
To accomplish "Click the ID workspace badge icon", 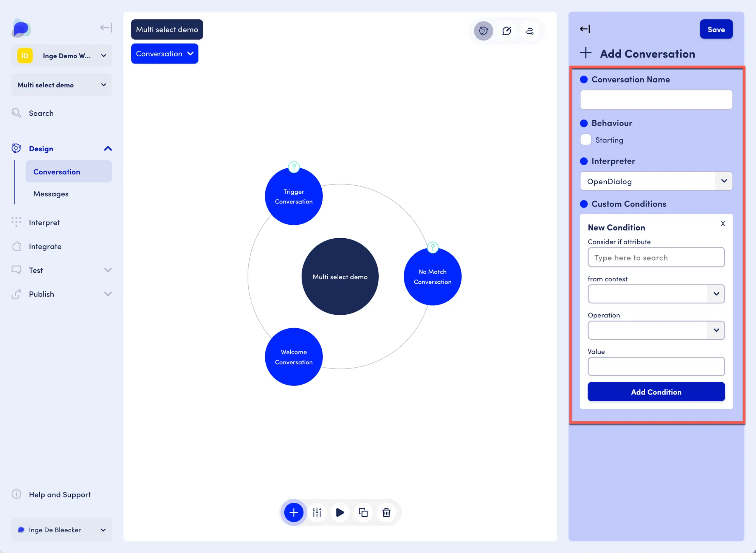I will 25,56.
